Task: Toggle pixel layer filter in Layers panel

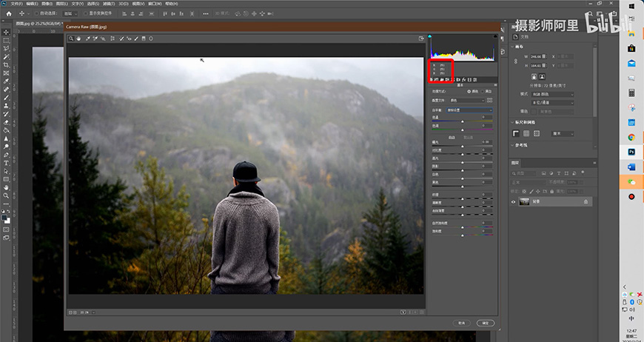Action: pos(544,173)
